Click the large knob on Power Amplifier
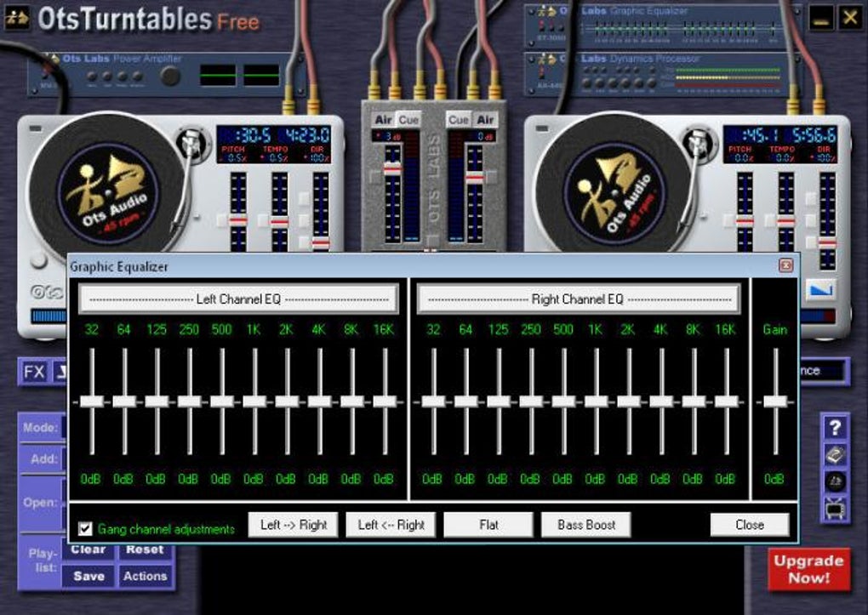 tap(170, 76)
